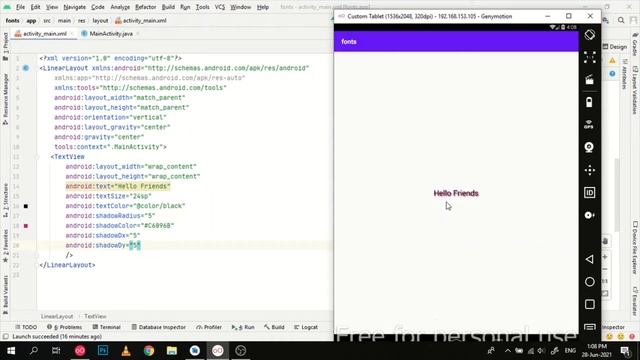Click the app breadcrumb in navigation bar

pos(31,20)
